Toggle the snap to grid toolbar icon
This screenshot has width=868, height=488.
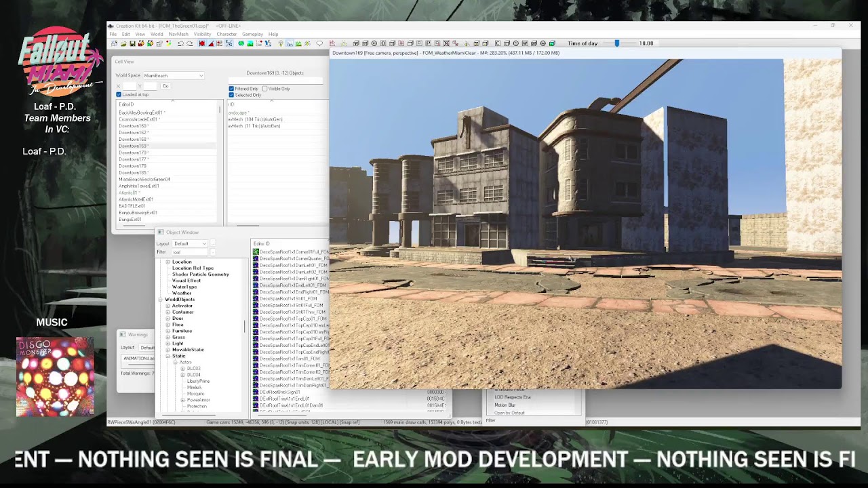[202, 43]
